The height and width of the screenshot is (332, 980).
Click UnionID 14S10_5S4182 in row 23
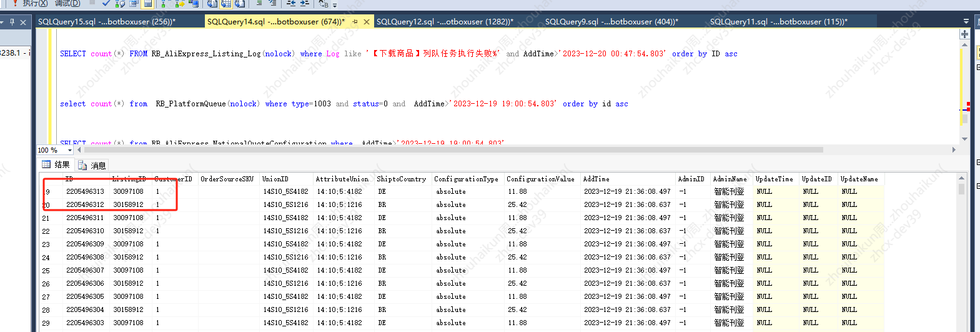coord(285,244)
